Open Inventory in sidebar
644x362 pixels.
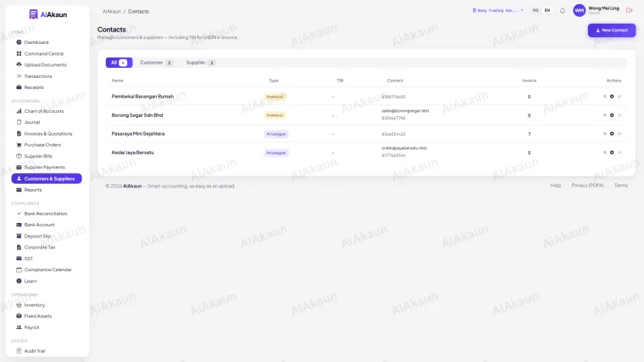[x=34, y=305]
